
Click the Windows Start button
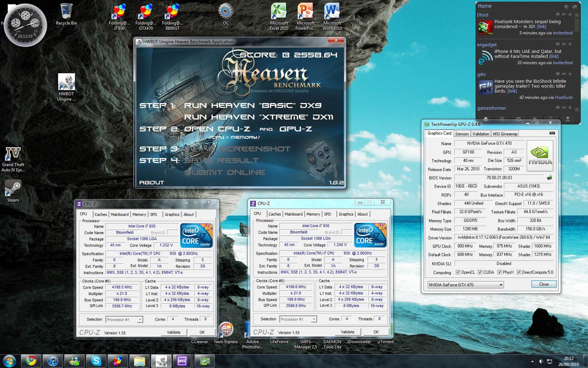tap(9, 361)
